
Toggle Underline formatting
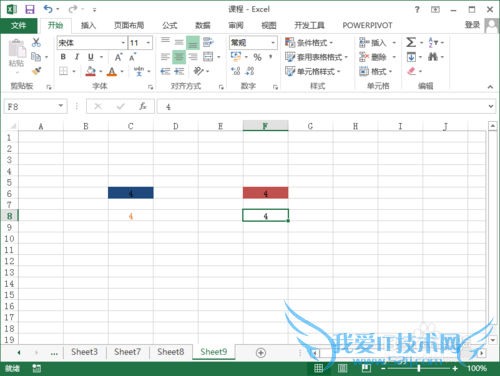tap(91, 57)
